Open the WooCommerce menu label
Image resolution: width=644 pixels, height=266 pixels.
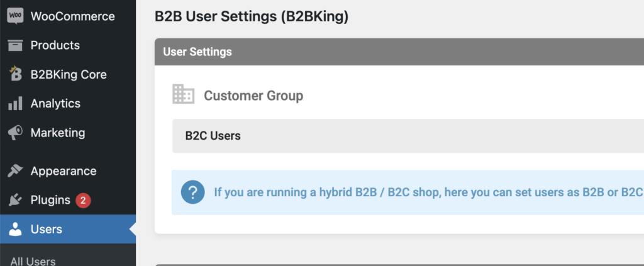point(72,16)
